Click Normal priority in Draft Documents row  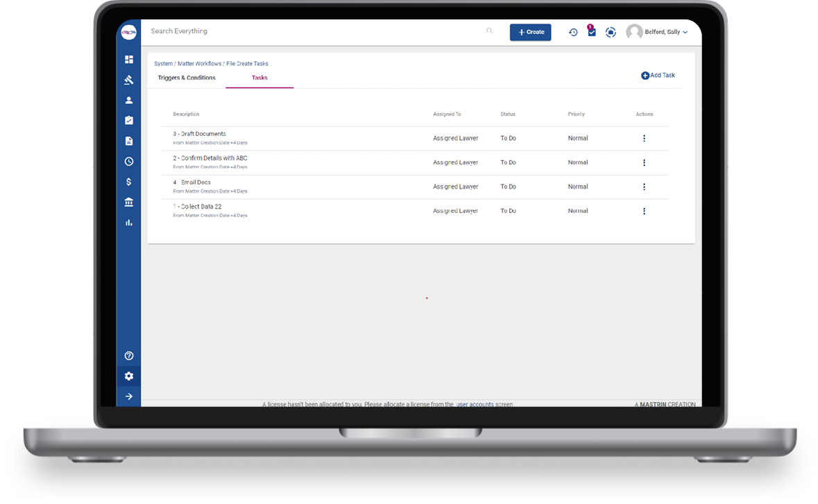pos(578,138)
